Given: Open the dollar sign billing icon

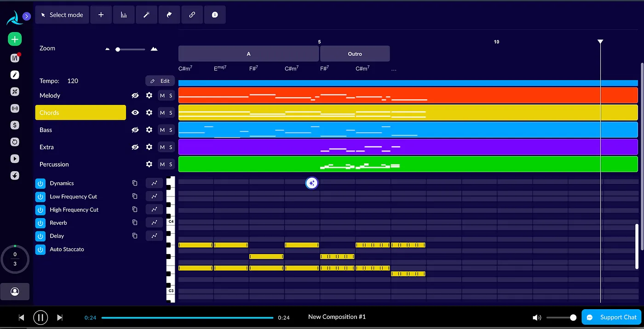Looking at the screenshot, I should (x=15, y=125).
